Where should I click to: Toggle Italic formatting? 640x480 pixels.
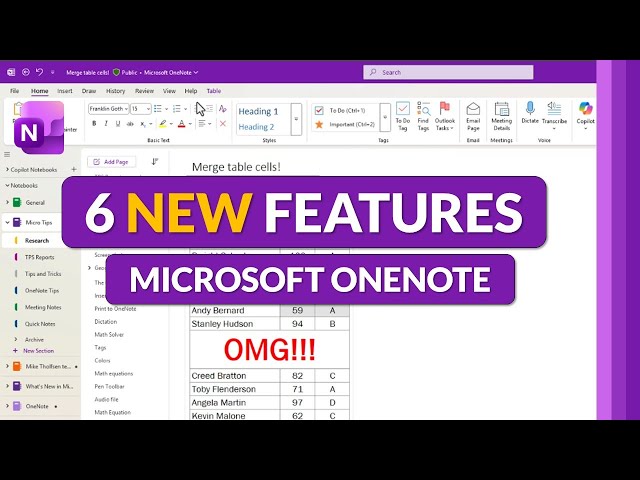(x=106, y=123)
